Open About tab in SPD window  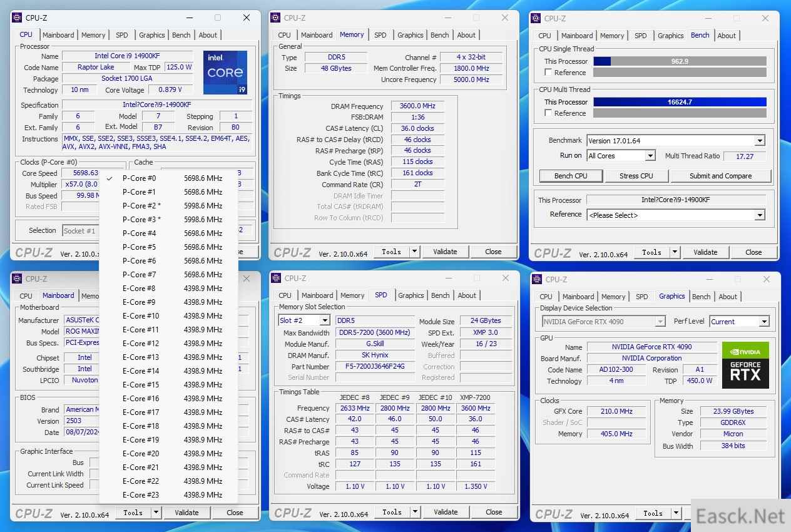(467, 295)
